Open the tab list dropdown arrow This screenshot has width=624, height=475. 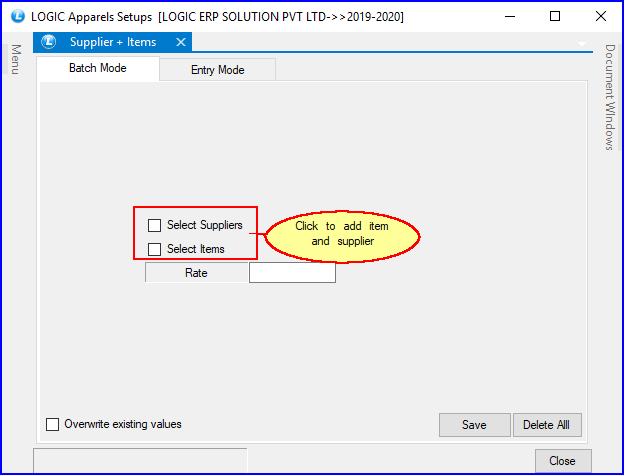click(x=583, y=43)
